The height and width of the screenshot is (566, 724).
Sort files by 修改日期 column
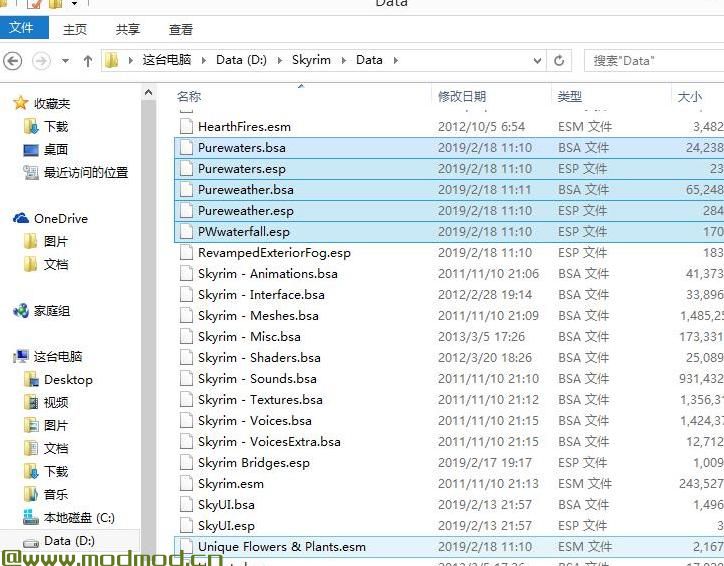pyautogui.click(x=462, y=96)
